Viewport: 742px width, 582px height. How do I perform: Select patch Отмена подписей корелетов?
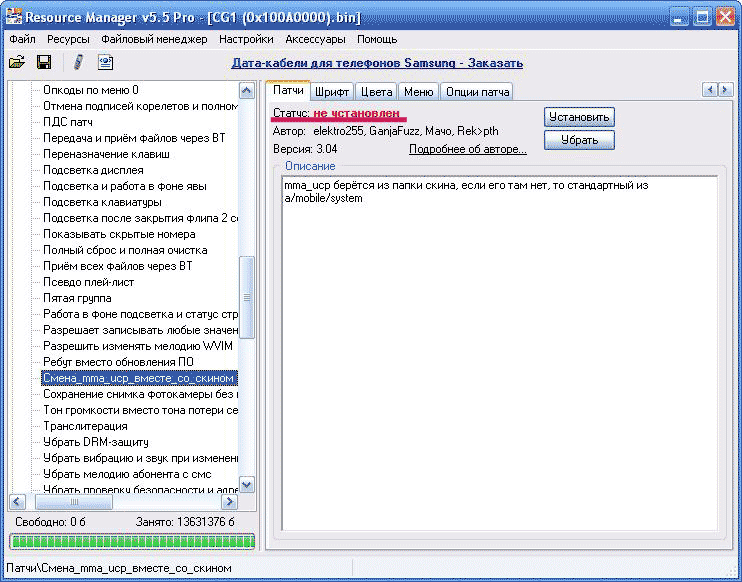140,106
